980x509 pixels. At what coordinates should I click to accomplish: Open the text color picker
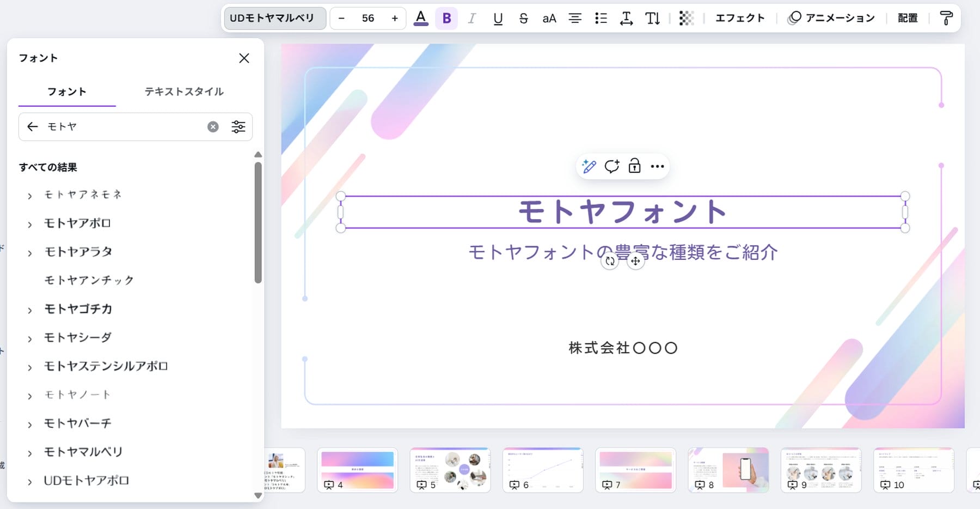421,18
